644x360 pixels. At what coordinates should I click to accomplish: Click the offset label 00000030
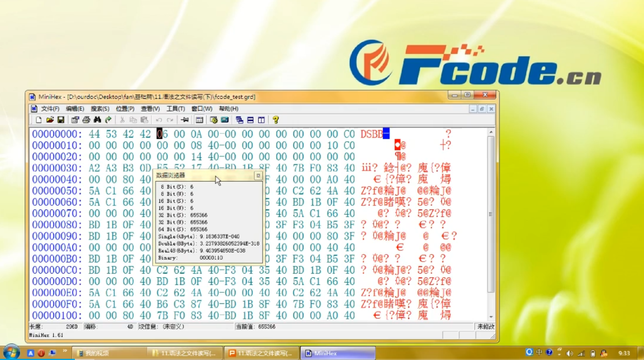coord(57,168)
